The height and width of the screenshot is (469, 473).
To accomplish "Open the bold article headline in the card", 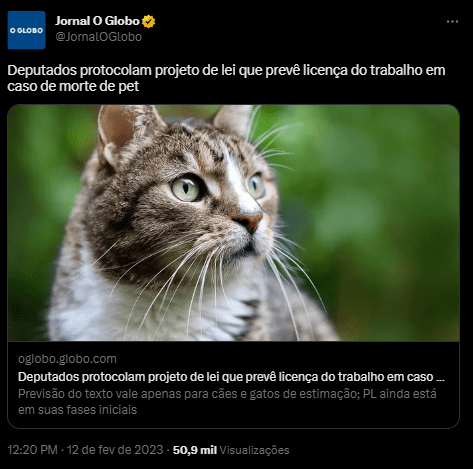I will 231,376.
